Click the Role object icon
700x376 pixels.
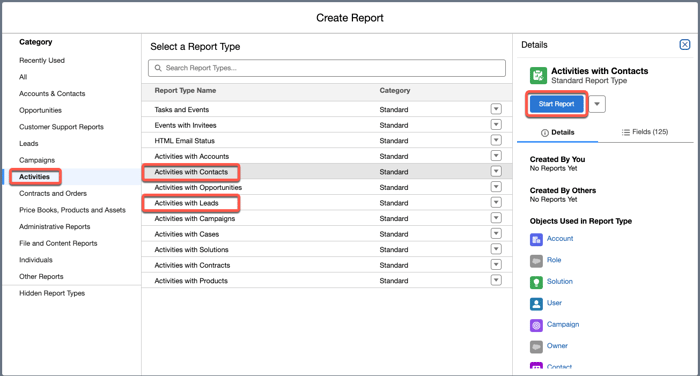[x=536, y=261]
